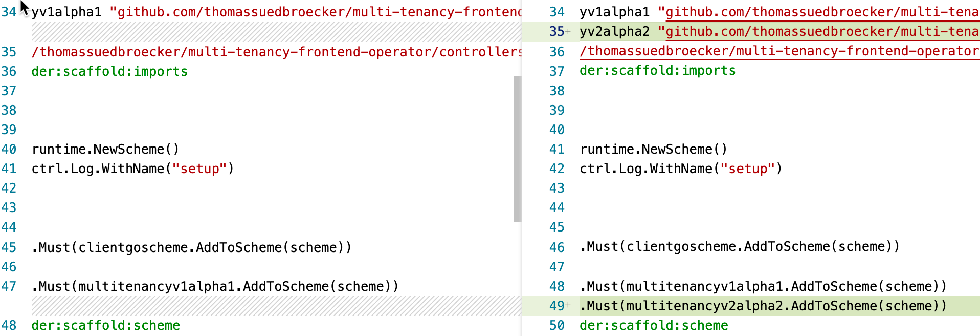Screen dimensions: 980x336
Task: Click ctrl.Log.WithName("setup") on left line 41
Action: coord(133,169)
